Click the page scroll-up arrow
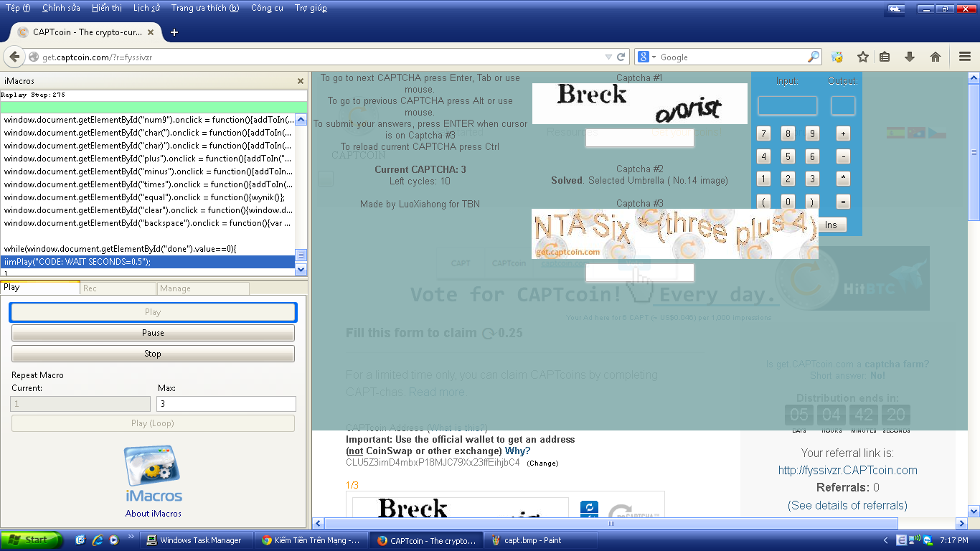Viewport: 980px width, 551px height. click(x=974, y=77)
